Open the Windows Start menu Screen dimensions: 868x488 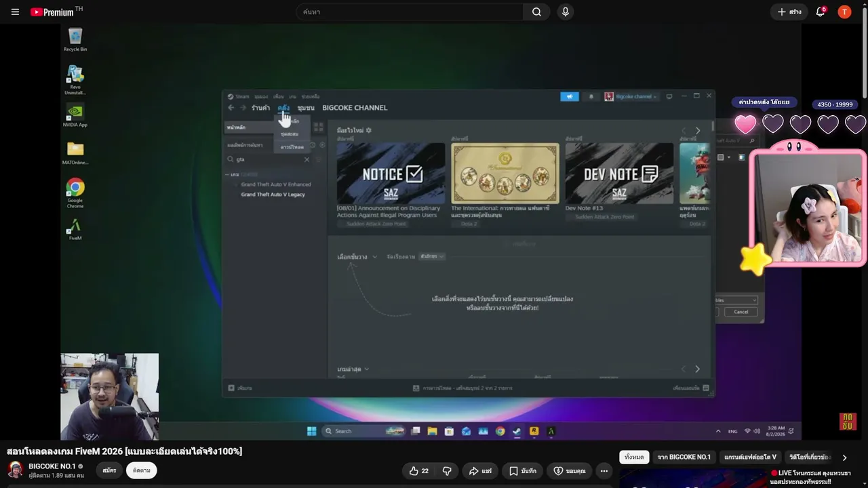[x=311, y=431]
